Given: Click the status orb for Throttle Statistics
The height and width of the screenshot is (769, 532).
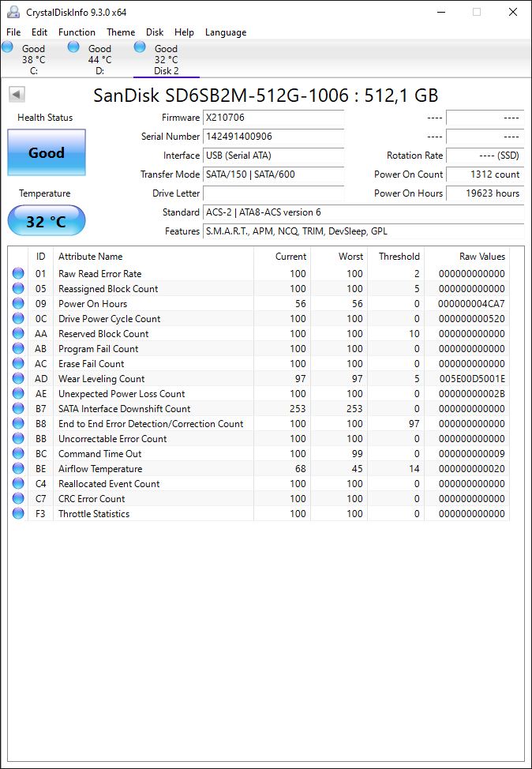Looking at the screenshot, I should [18, 513].
